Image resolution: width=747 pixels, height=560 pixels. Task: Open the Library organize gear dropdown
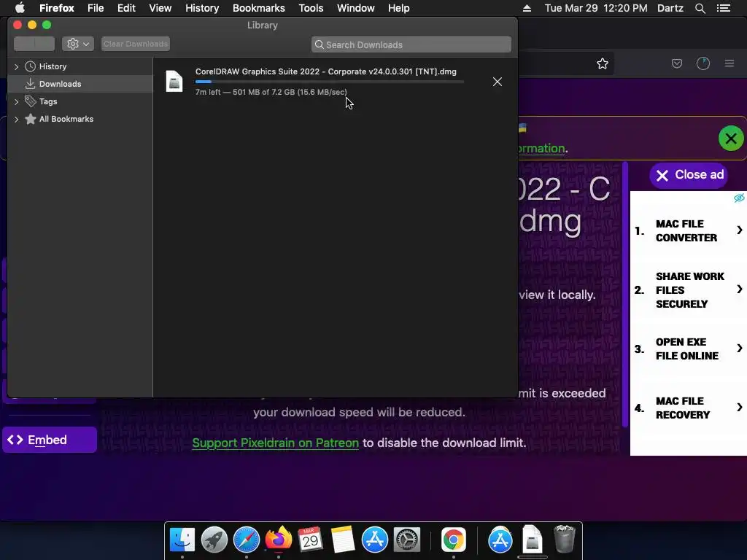pos(77,44)
